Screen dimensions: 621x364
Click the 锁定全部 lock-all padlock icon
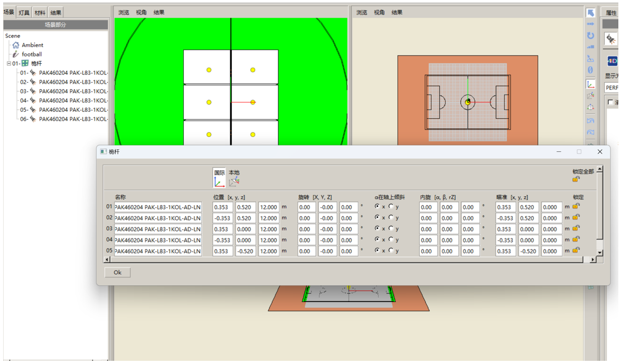[576, 179]
